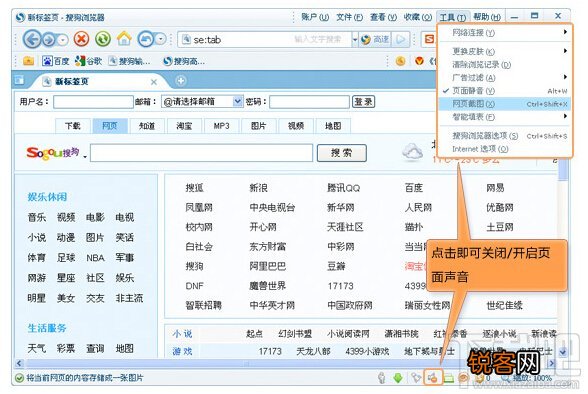The height and width of the screenshot is (394, 588).
Task: Click the orange eye icon in status bar
Action: coord(464,378)
